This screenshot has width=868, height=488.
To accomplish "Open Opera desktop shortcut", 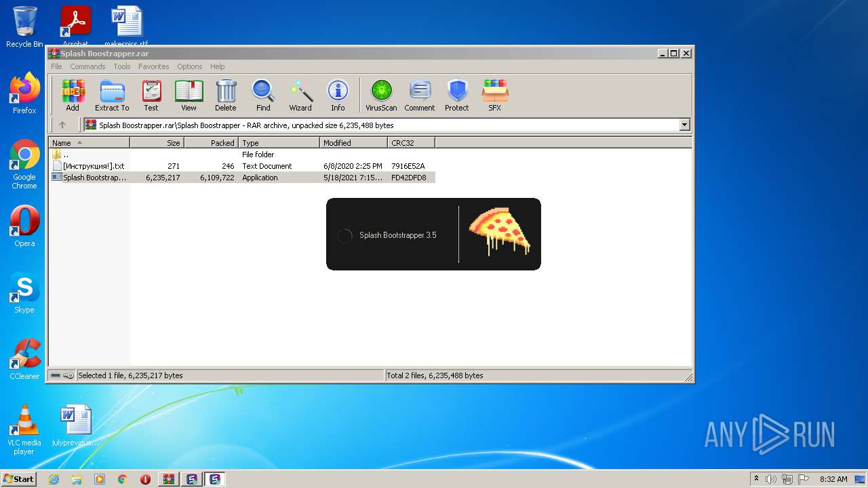I will pos(24,226).
